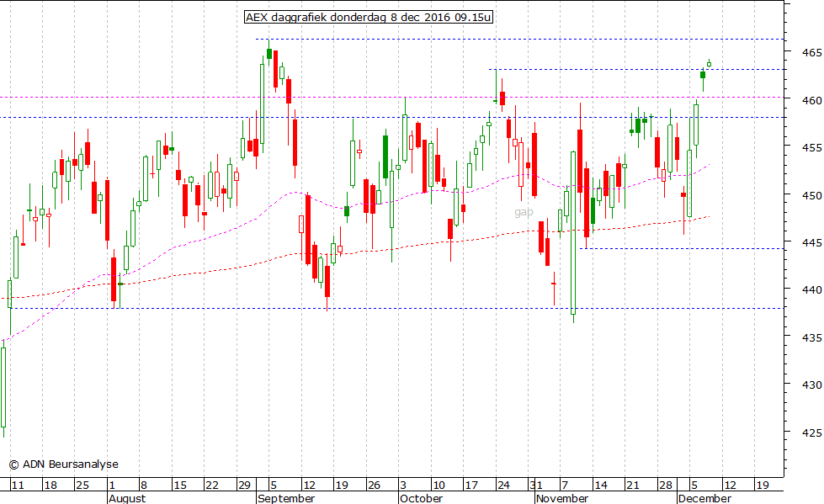Click the 'August' month label
The height and width of the screenshot is (504, 824).
coord(127,498)
